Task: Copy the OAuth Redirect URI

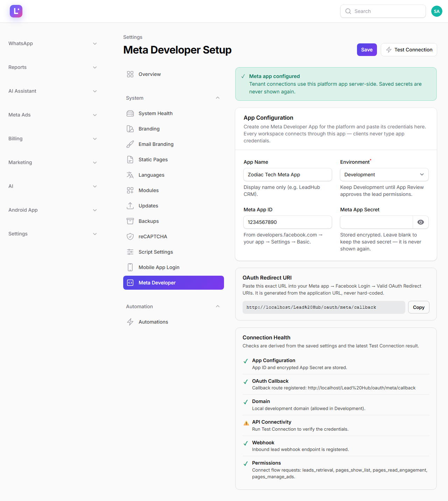Action: tap(419, 307)
